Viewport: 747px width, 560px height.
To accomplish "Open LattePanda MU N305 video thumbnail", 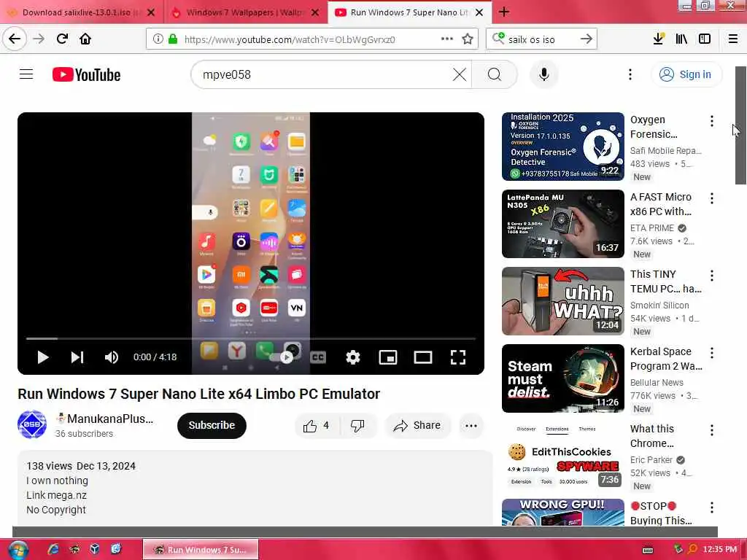I will 562,224.
